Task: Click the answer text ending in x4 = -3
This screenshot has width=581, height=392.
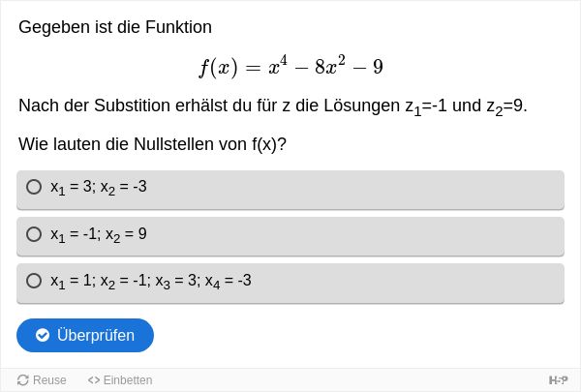Action: pyautogui.click(x=151, y=282)
